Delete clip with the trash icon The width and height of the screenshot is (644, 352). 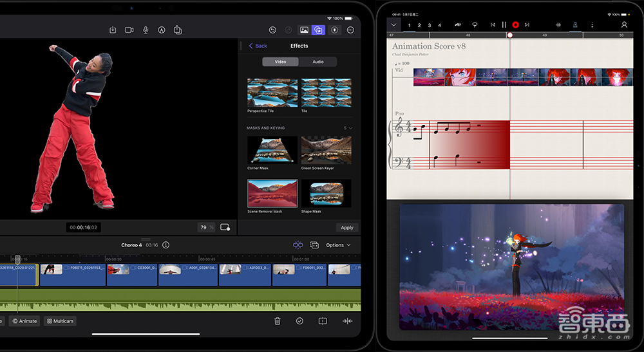coord(278,321)
